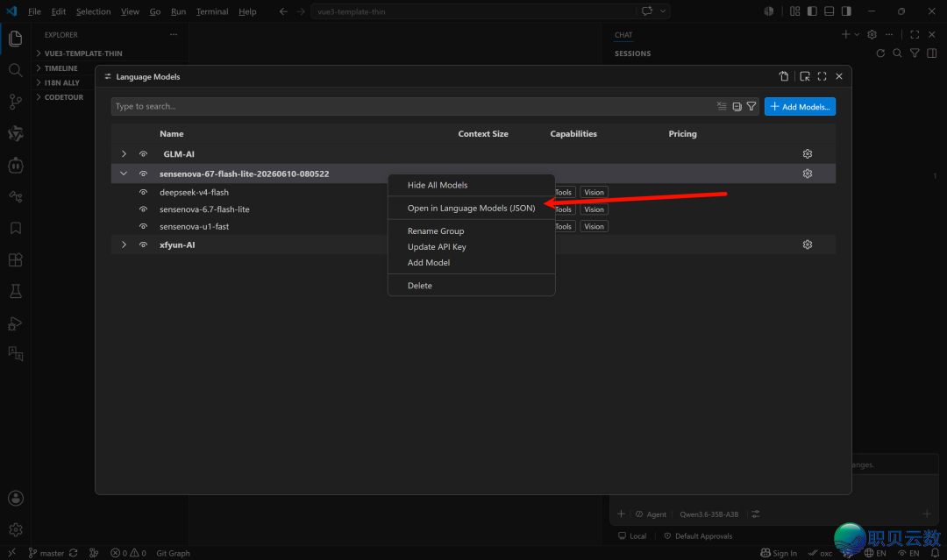947x560 pixels.
Task: Toggle visibility of deepseek-v4-flash model
Action: pos(143,193)
